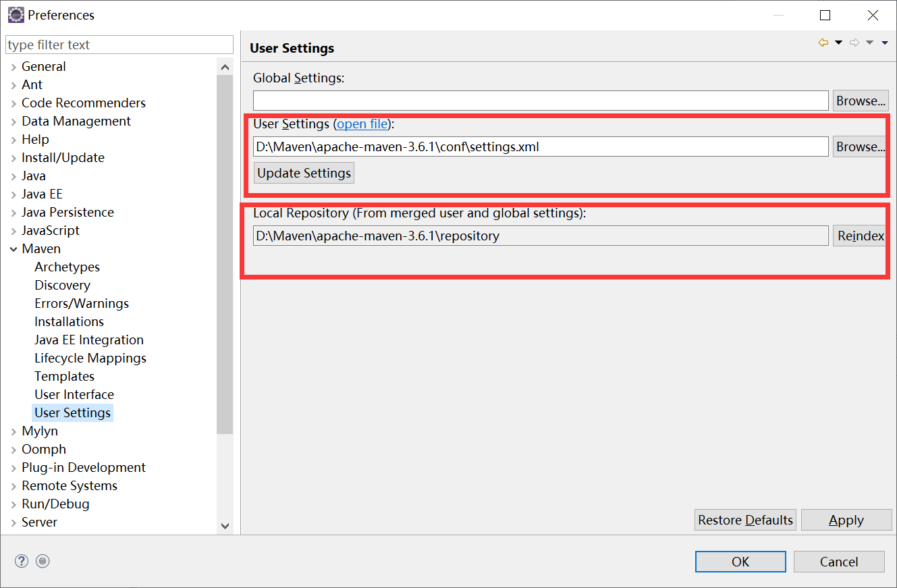Expand the Java preferences node
This screenshot has width=897, height=588.
coord(14,176)
